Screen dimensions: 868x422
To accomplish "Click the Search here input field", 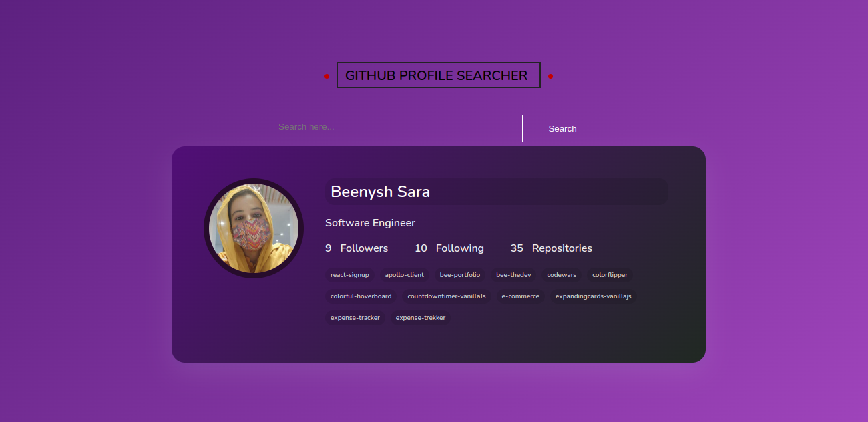I will (397, 127).
